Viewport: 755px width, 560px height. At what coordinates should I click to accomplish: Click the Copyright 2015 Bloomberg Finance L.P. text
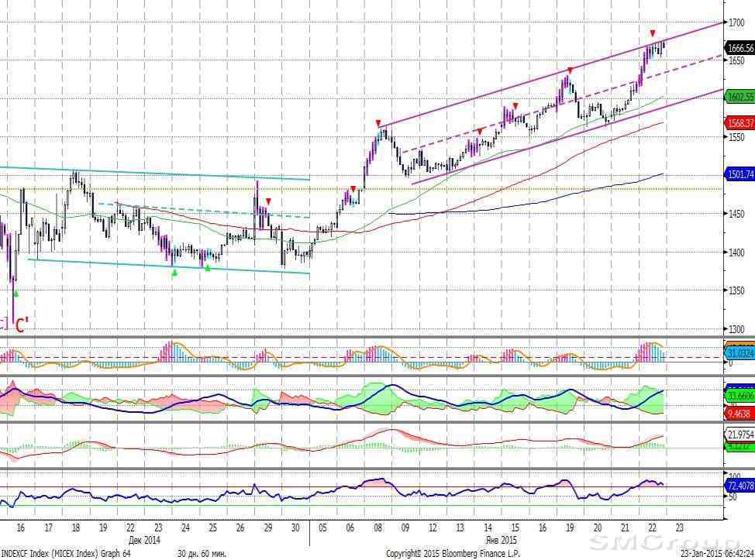pyautogui.click(x=453, y=554)
